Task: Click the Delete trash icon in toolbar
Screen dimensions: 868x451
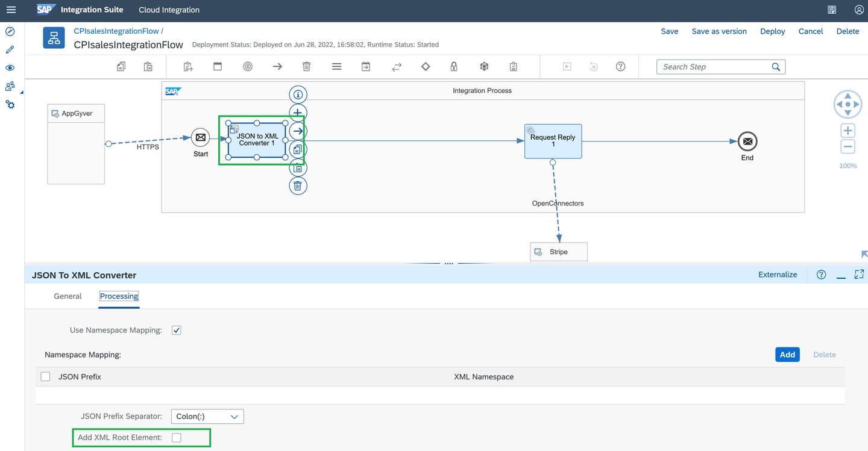Action: point(306,67)
